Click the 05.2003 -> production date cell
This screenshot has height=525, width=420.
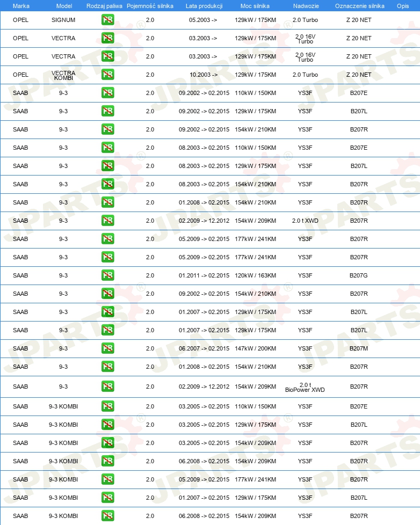pyautogui.click(x=203, y=20)
